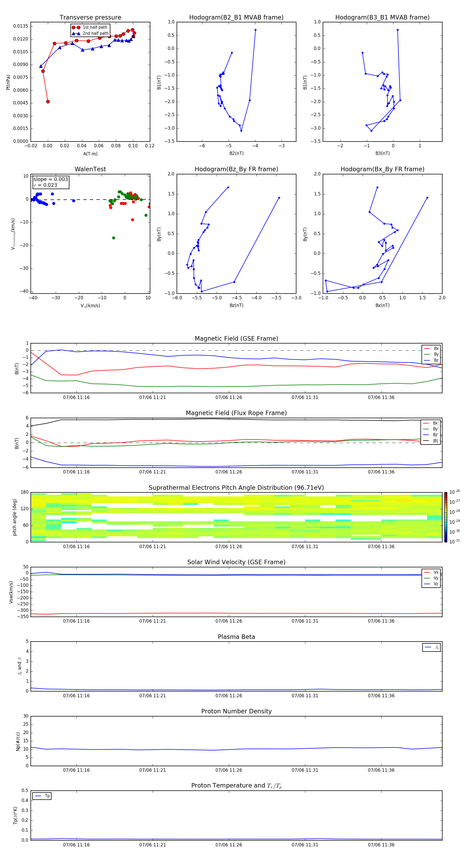The width and height of the screenshot is (473, 868).
Task: Click the "Hodogram(B2_B1 MVAB frame)" title
Action: click(236, 18)
